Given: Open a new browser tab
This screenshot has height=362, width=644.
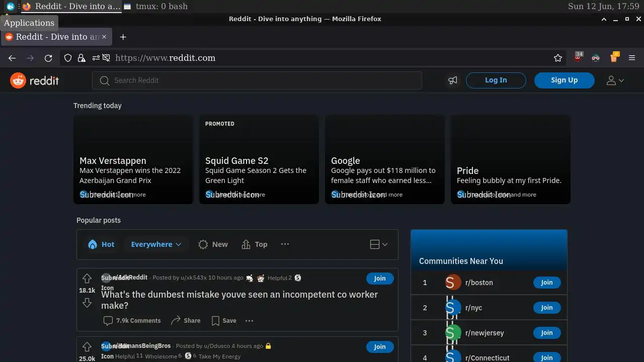Looking at the screenshot, I should (123, 37).
